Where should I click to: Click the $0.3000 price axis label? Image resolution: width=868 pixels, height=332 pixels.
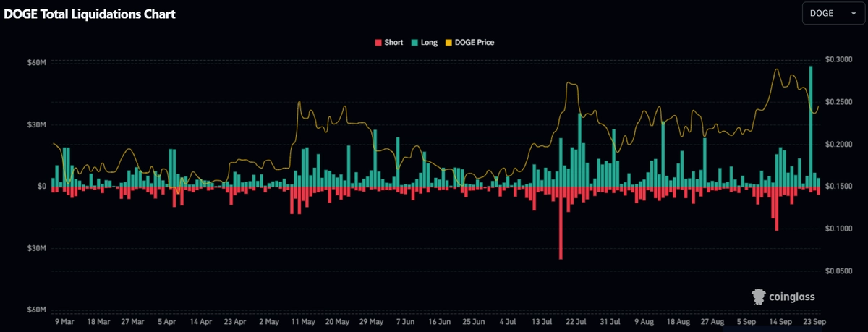[838, 59]
